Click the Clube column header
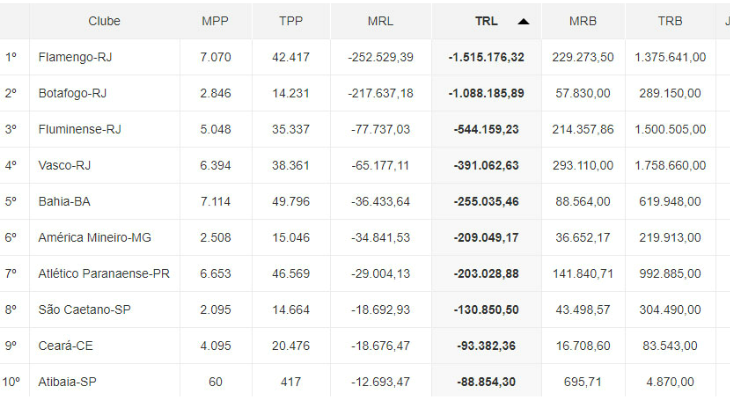The width and height of the screenshot is (730, 400). [x=104, y=21]
